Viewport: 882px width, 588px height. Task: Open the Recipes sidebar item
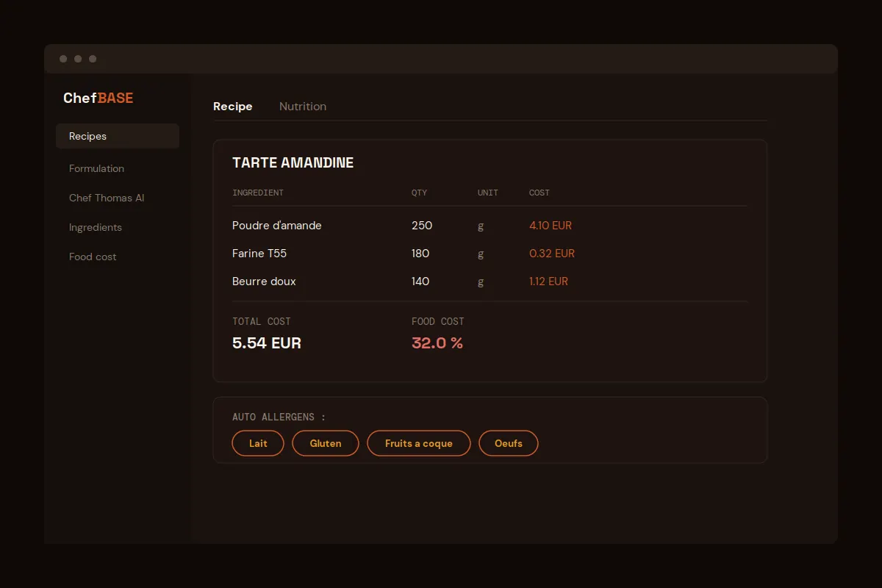pos(118,136)
